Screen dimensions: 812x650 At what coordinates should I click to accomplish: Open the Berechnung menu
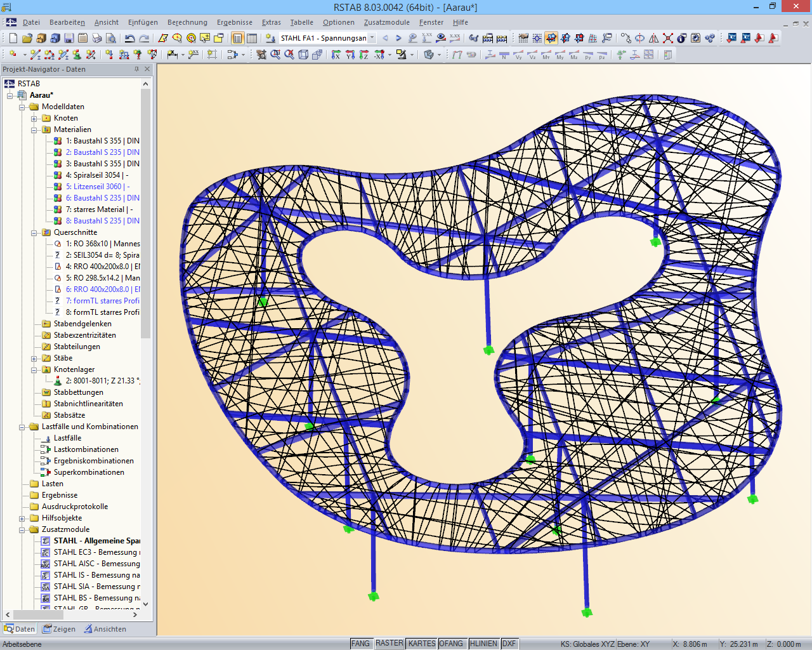(x=187, y=22)
